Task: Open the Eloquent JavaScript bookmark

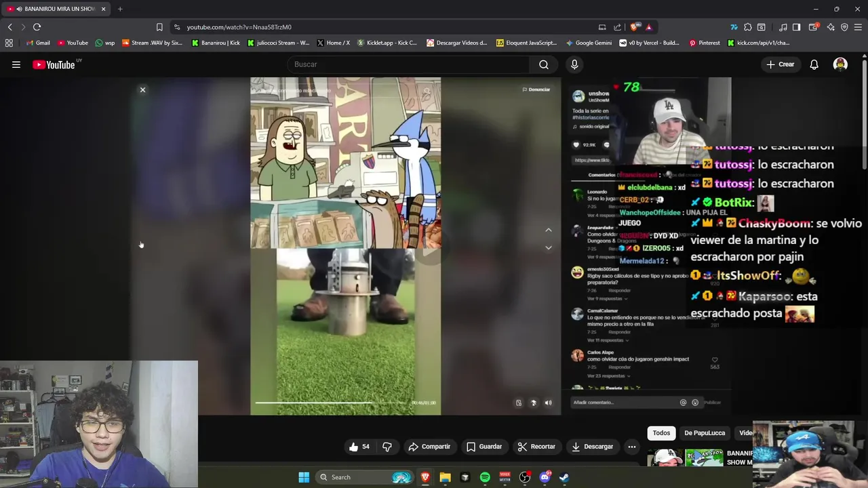Action: coord(527,43)
